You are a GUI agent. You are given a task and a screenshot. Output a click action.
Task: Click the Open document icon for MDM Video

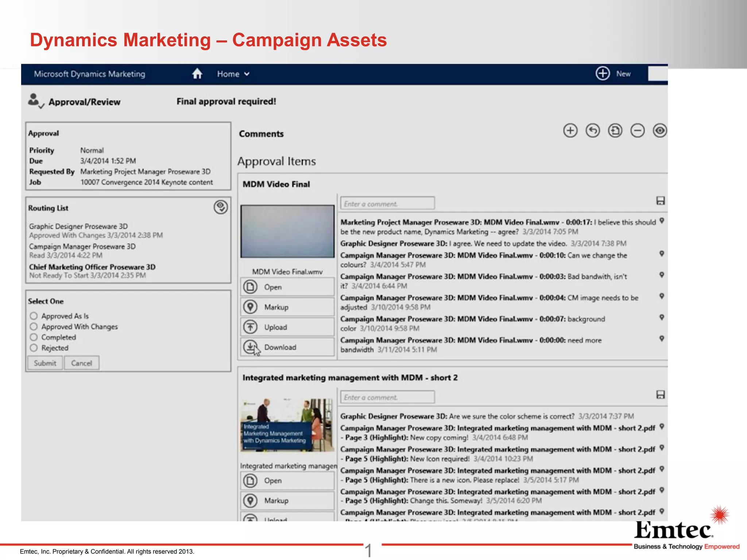[250, 287]
